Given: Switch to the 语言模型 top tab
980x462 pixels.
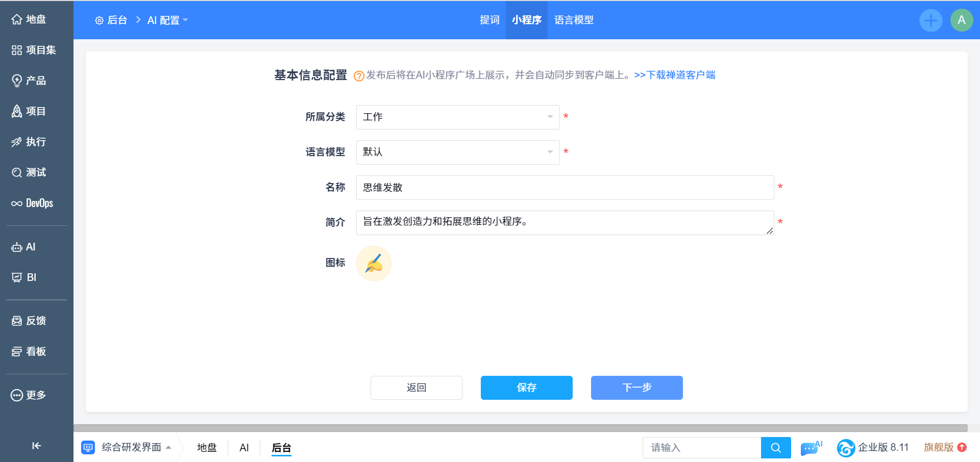Looking at the screenshot, I should [574, 20].
